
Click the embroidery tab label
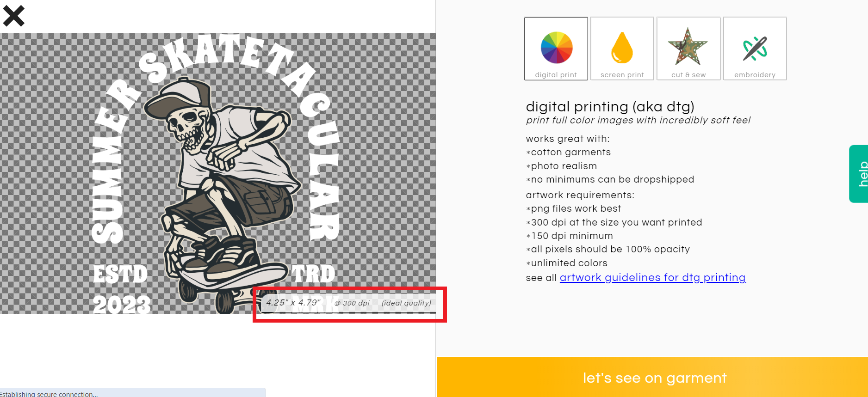tap(755, 75)
